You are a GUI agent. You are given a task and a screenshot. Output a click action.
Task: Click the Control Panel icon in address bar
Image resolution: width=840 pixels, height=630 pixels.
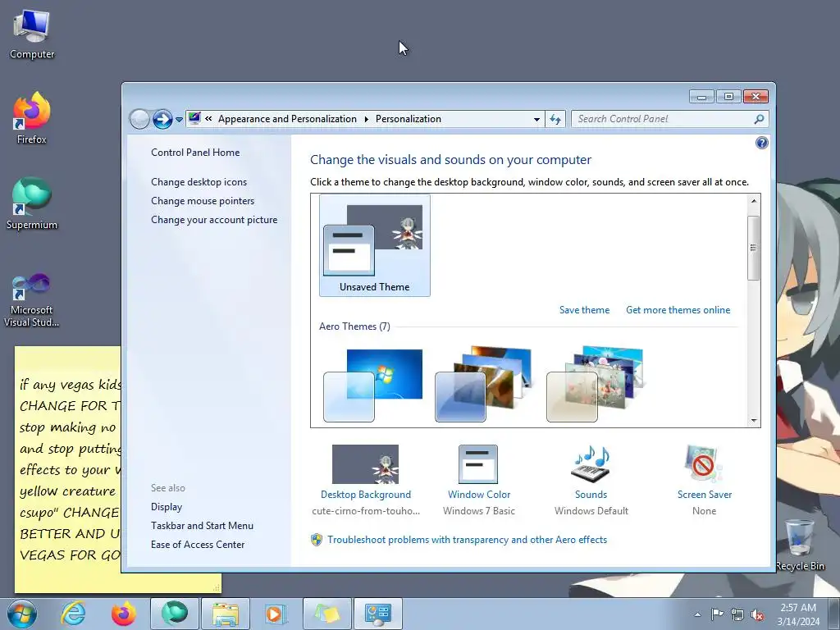tap(194, 118)
